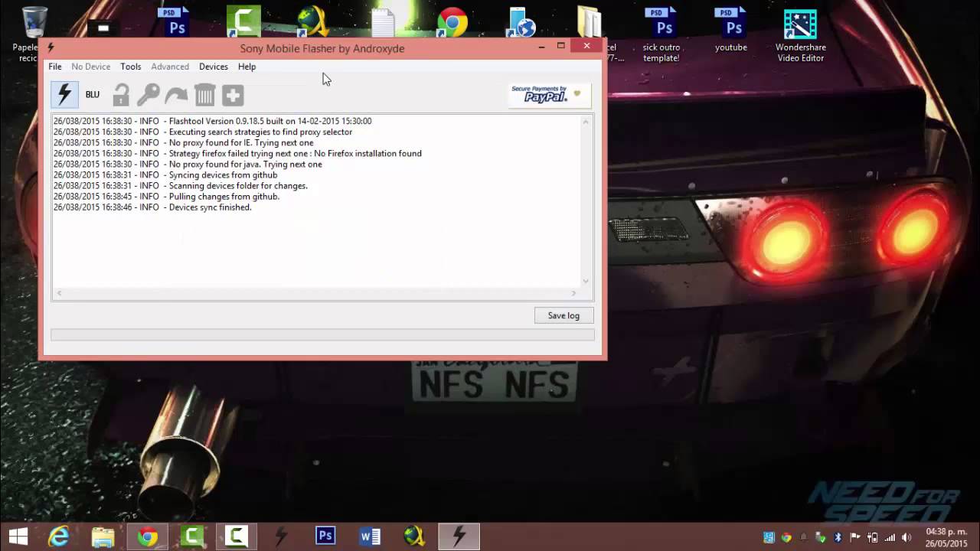
Task: Click log line 'Syncing devices from github'
Action: point(165,174)
